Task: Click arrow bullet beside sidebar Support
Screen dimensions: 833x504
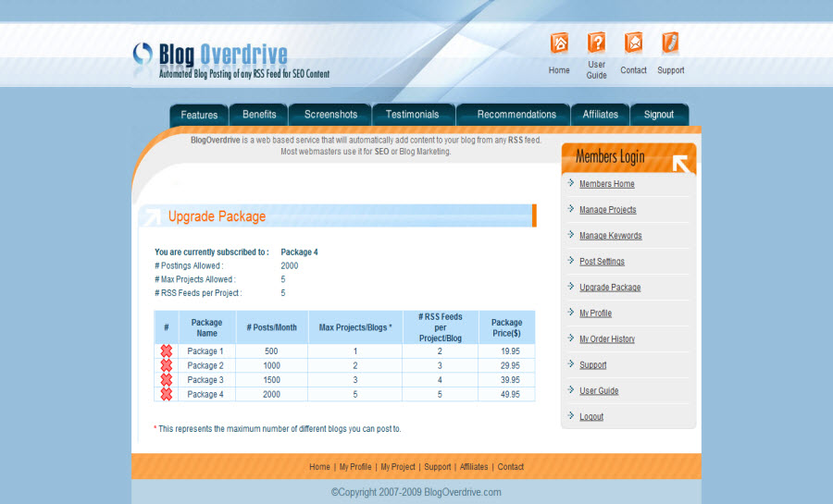Action: point(571,364)
